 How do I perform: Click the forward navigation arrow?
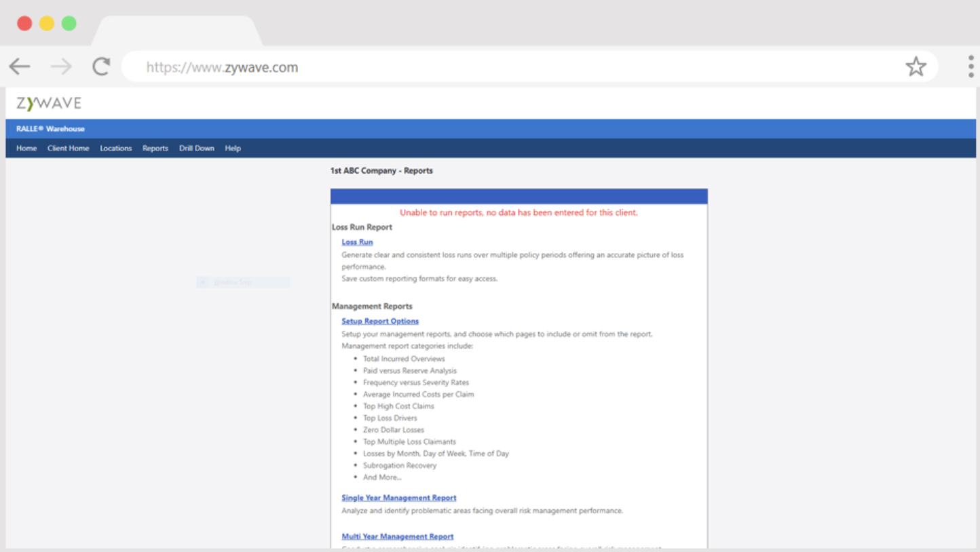[60, 66]
